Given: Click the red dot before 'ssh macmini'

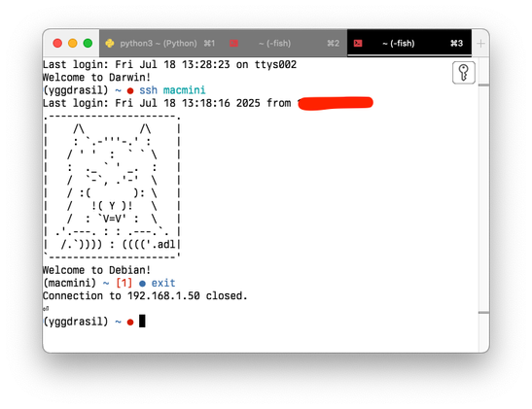Looking at the screenshot, I should tap(130, 90).
